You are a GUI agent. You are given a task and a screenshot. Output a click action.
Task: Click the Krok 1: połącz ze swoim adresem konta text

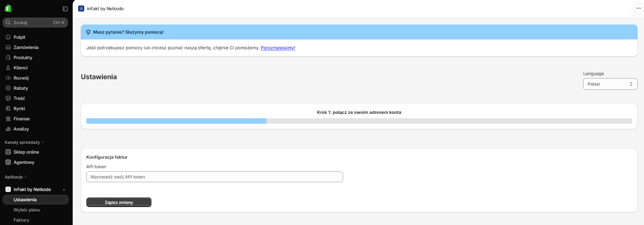point(359,112)
